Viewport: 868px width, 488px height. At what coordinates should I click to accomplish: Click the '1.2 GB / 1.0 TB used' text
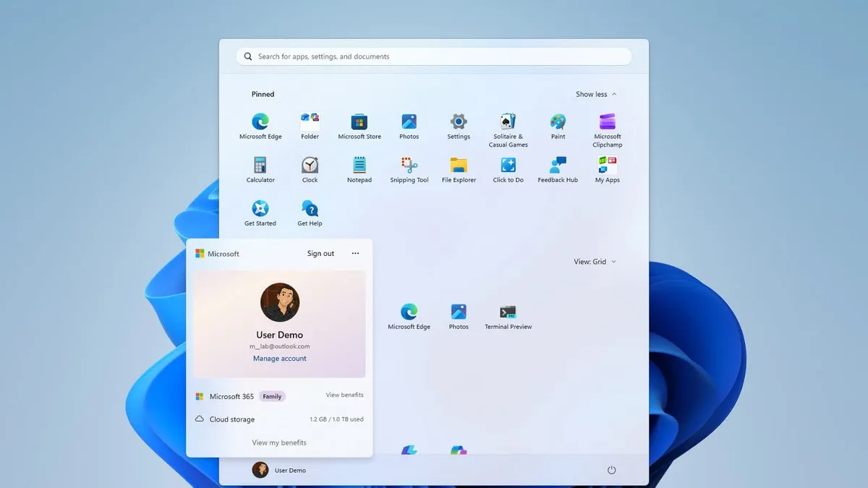coord(336,419)
